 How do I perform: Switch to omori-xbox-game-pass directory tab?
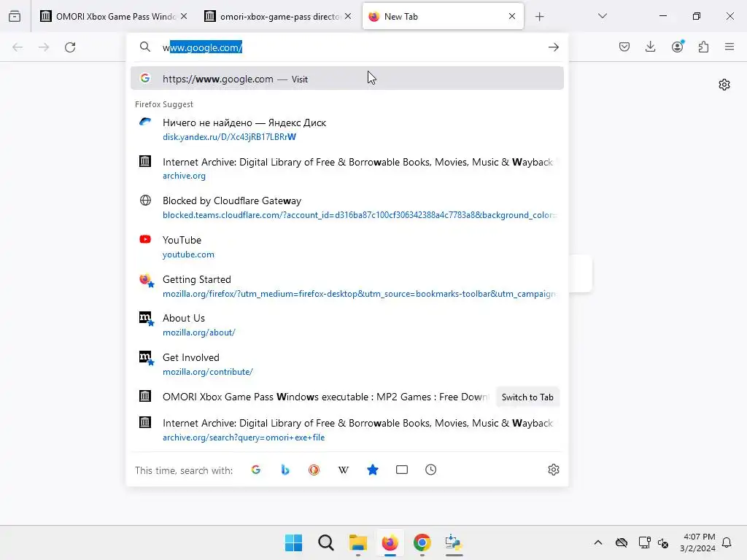tap(279, 16)
